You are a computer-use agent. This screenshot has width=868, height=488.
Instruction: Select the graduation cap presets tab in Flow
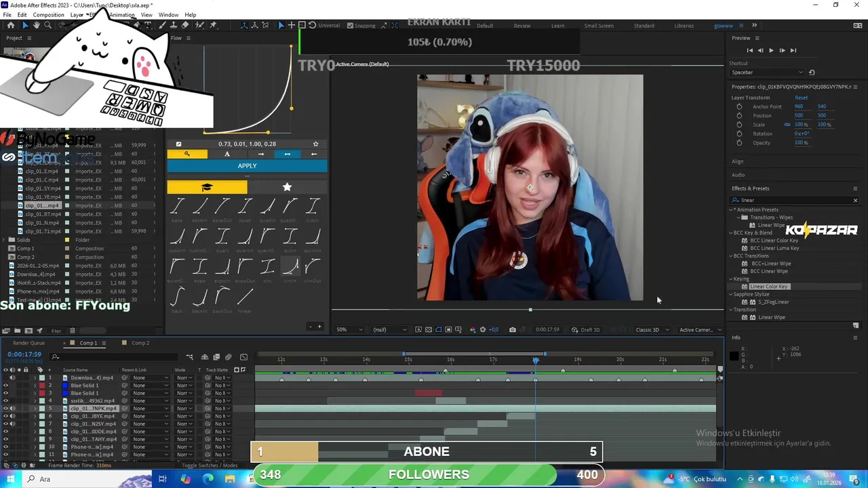(207, 187)
